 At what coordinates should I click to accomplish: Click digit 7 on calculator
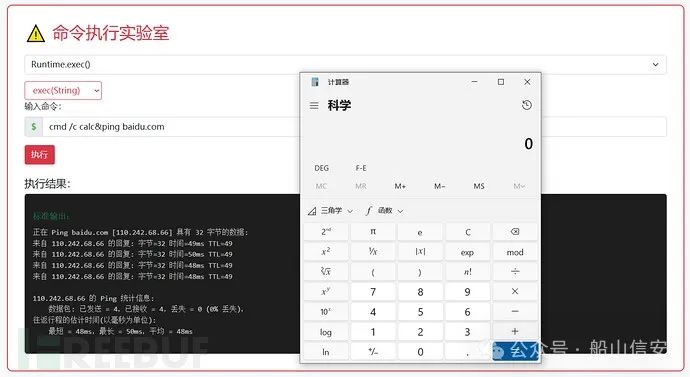373,292
